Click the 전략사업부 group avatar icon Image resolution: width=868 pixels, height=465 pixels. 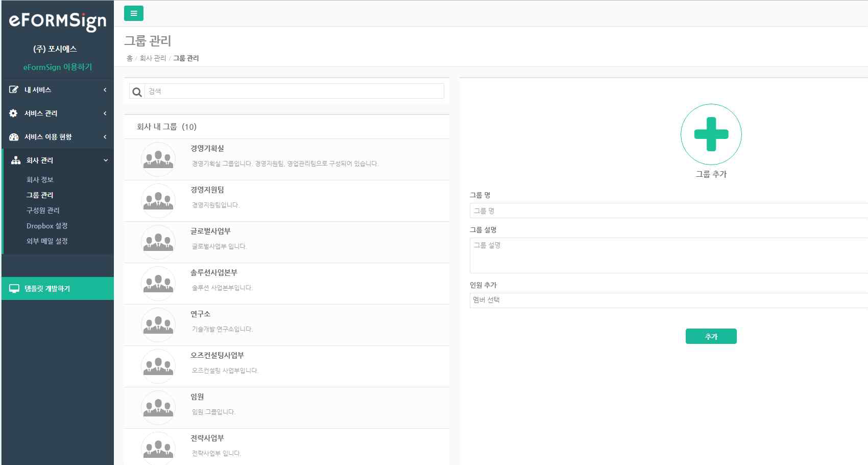coord(158,448)
